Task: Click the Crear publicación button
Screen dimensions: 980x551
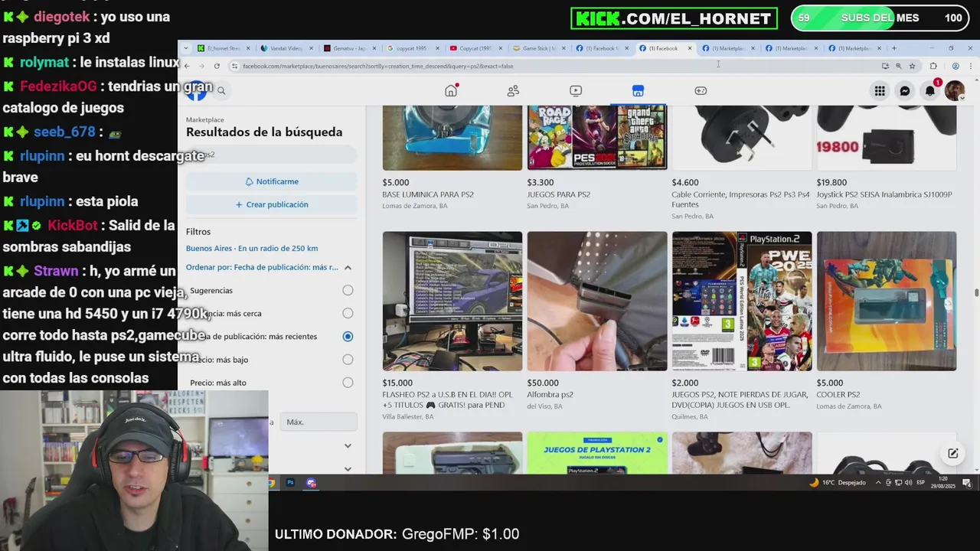Action: [272, 204]
